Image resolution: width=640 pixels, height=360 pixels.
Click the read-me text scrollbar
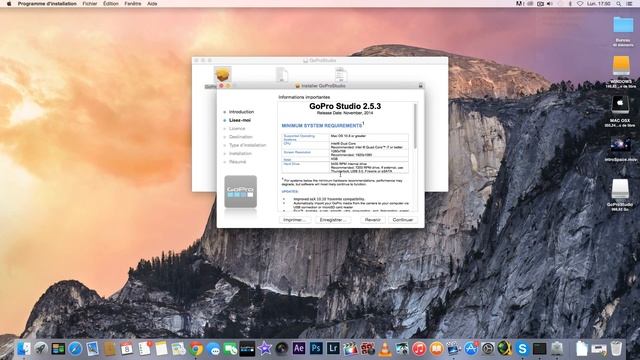415,126
